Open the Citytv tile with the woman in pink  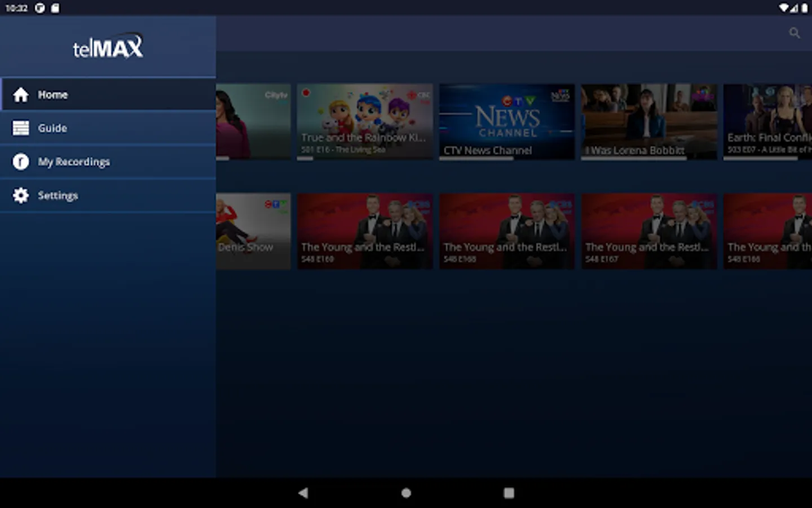click(x=253, y=121)
